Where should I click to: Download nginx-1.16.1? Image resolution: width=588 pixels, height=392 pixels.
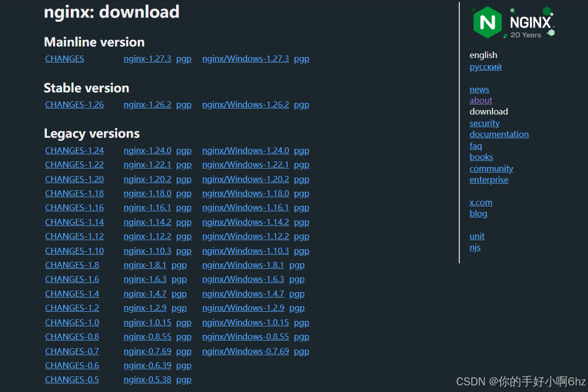tap(147, 208)
